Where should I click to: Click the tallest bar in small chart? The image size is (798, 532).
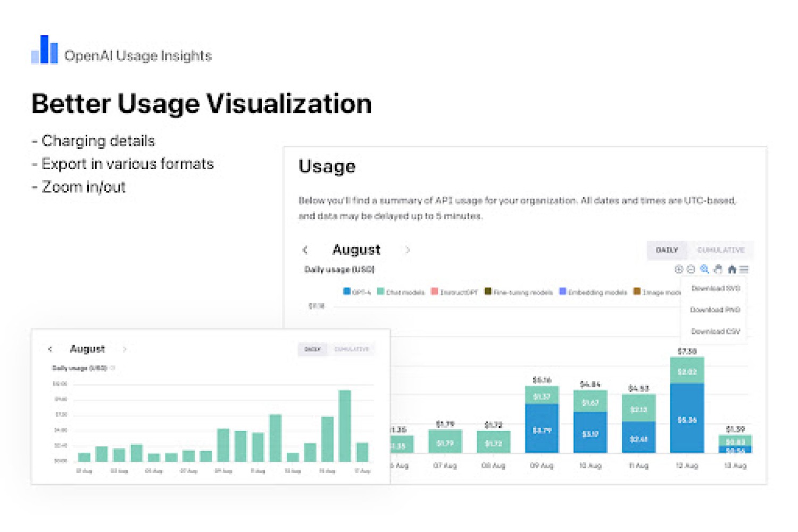pos(345,426)
